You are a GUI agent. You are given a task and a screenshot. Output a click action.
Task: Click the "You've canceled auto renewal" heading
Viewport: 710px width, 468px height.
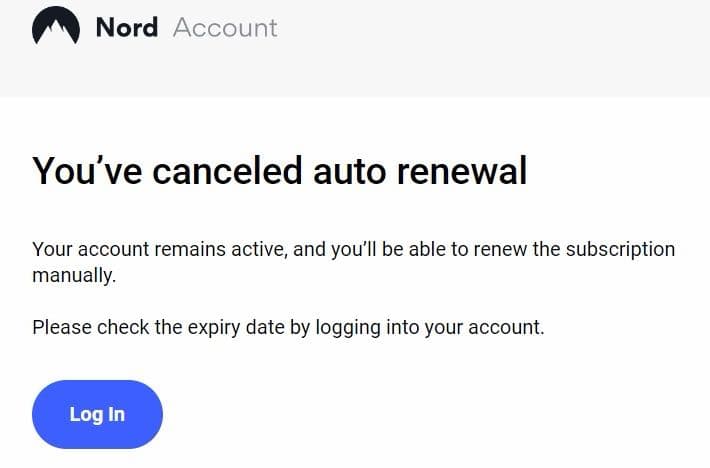coord(280,171)
